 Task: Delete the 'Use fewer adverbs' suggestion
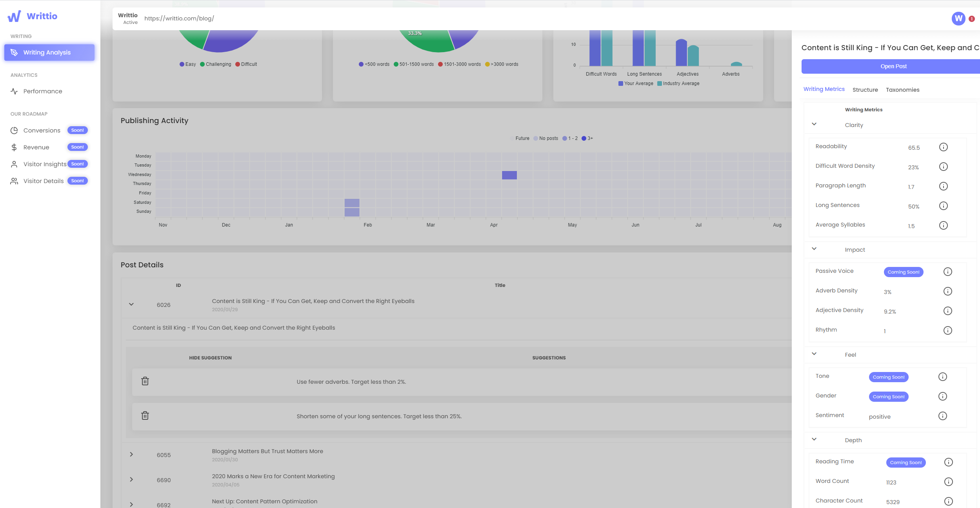coord(145,381)
